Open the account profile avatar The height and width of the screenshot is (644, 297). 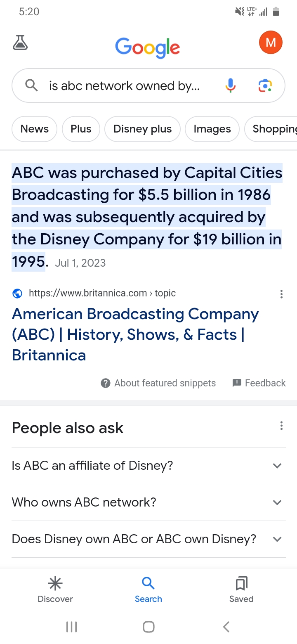pos(271,43)
